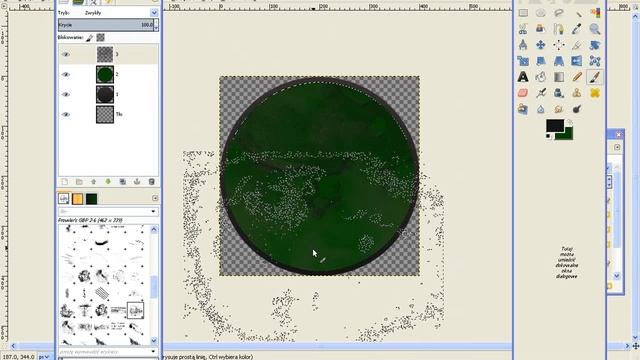The image size is (640, 360).
Task: Hide layer 2 with its eye icon
Action: point(66,74)
